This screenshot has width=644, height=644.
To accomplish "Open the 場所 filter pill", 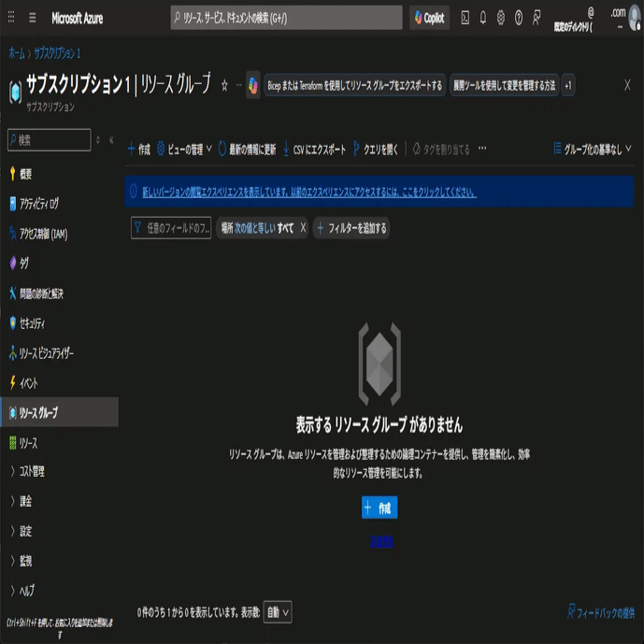I will tap(257, 228).
